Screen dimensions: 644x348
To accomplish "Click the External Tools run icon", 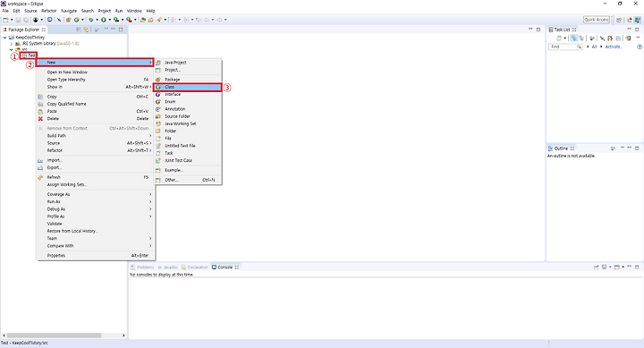I will click(129, 20).
